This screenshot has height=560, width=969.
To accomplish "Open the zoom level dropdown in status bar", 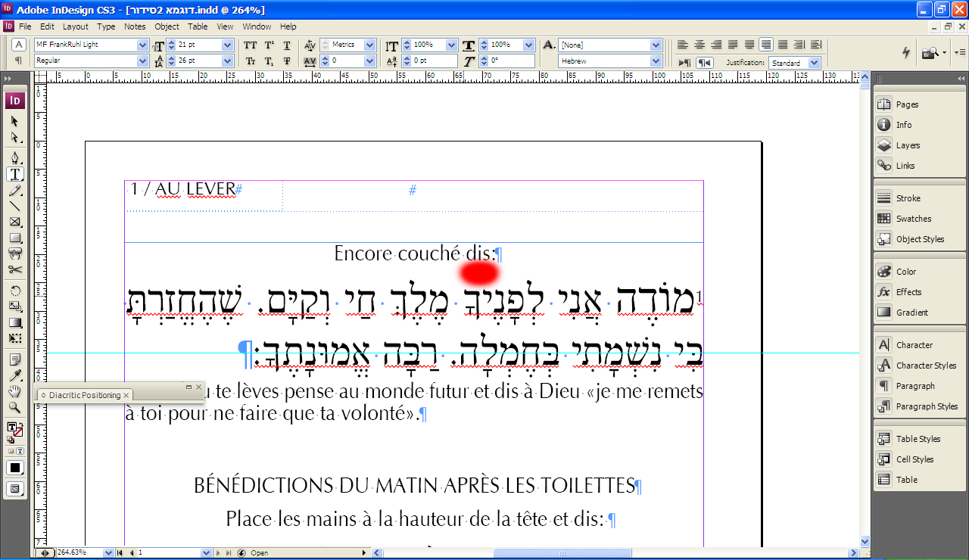I will point(107,553).
